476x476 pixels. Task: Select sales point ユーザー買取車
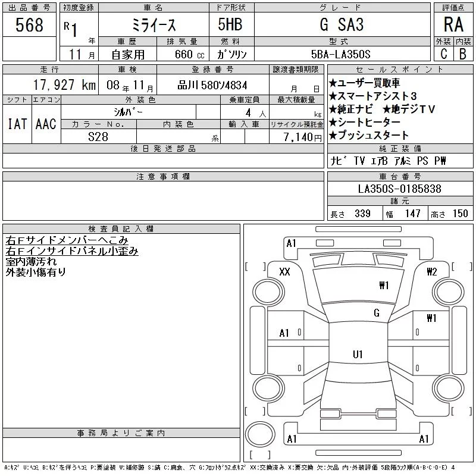point(364,83)
